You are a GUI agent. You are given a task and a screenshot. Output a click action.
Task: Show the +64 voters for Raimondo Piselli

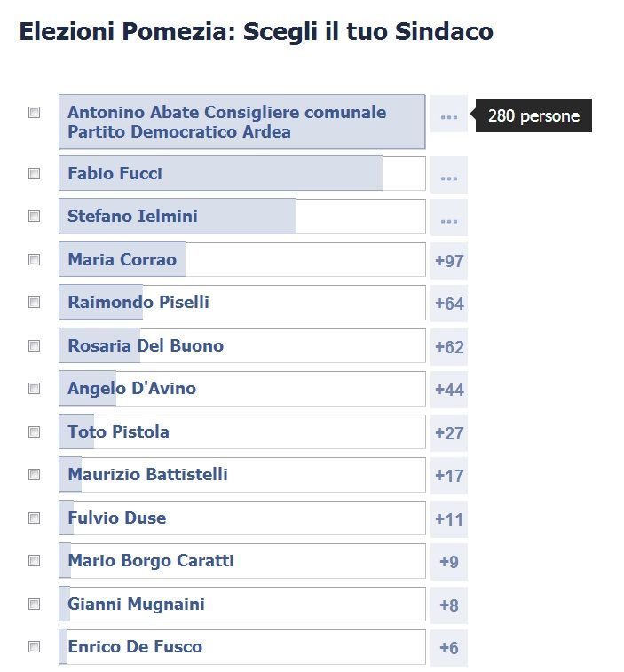click(x=449, y=304)
